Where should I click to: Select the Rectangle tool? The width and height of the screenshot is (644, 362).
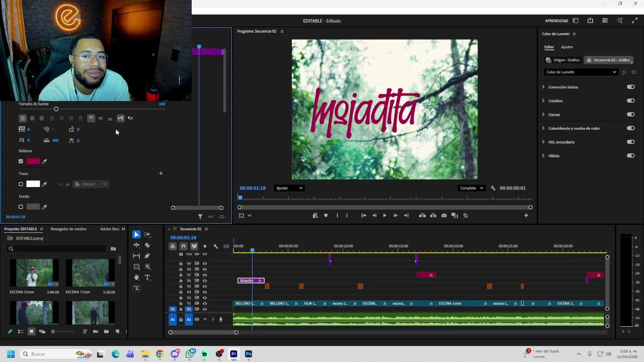[136, 267]
